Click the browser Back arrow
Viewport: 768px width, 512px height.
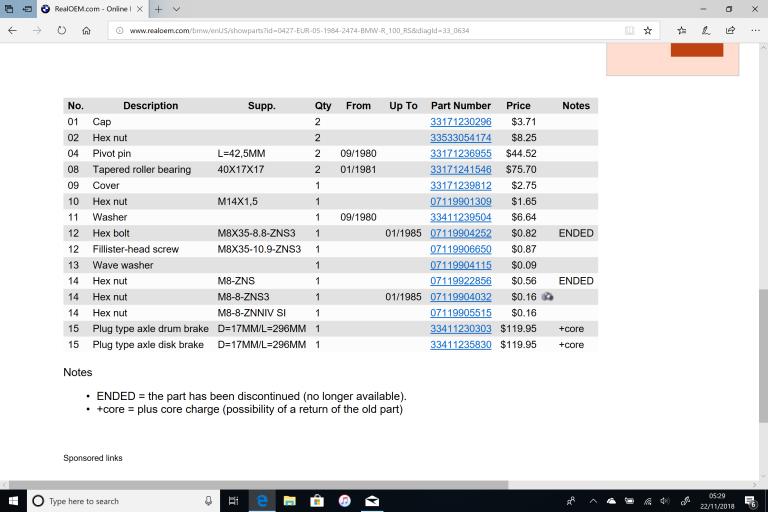12,30
